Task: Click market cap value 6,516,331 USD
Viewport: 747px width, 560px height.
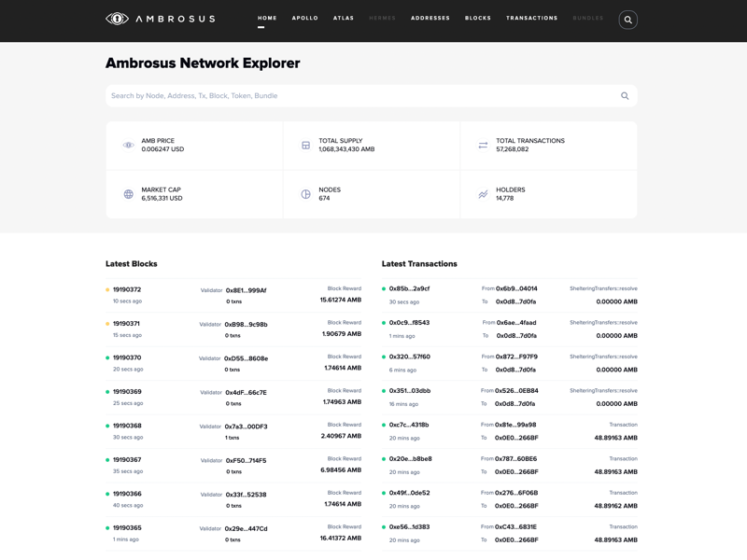Action: tap(162, 198)
